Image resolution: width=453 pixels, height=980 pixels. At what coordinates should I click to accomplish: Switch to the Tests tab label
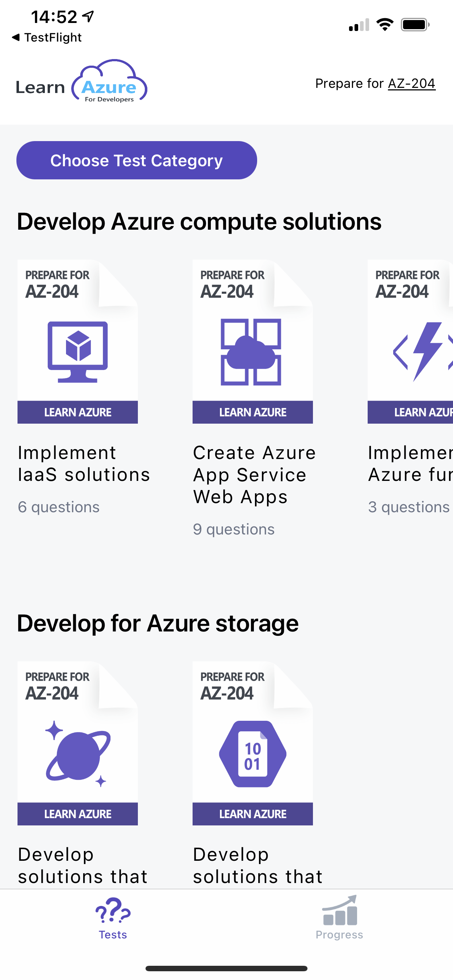coord(113,935)
